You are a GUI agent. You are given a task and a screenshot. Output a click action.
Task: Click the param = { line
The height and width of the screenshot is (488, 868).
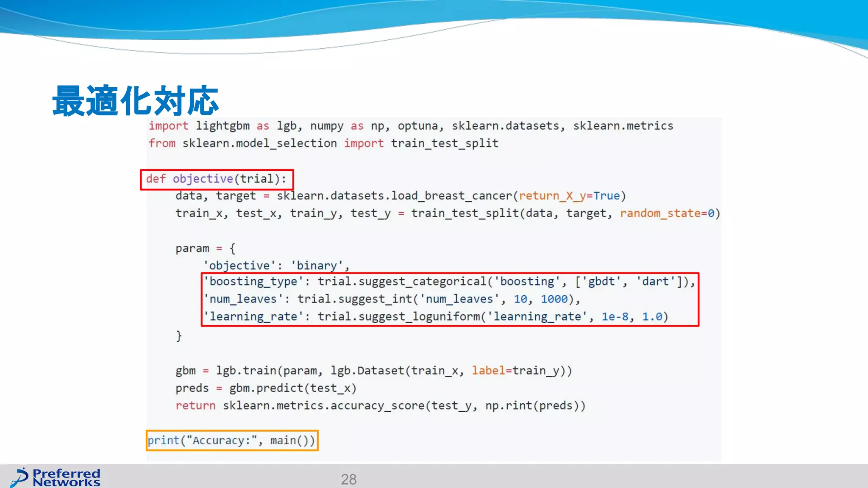pos(205,248)
